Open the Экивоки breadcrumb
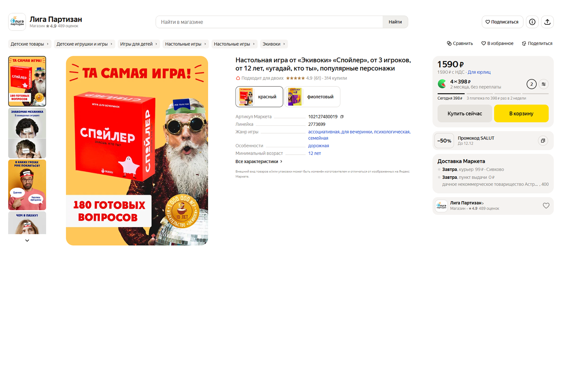Viewport: 561px width, 392px height. [x=274, y=44]
